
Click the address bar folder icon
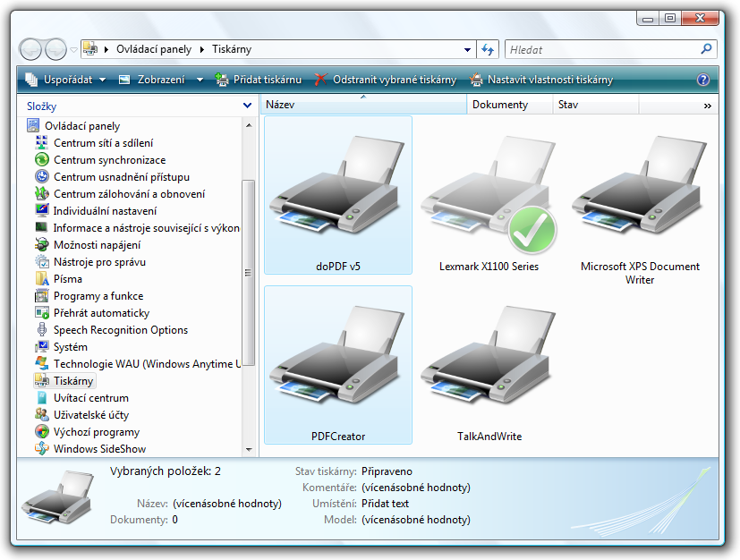pos(90,48)
